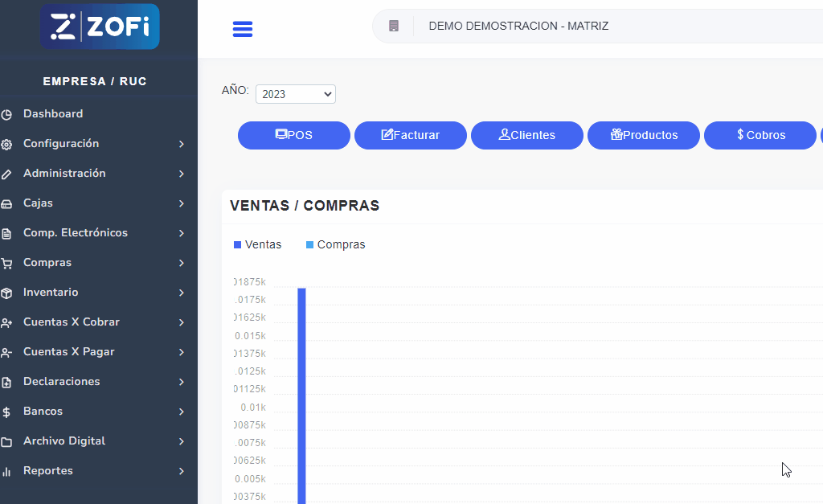Expand the Reportes submenu arrow
The image size is (823, 504).
pos(182,471)
